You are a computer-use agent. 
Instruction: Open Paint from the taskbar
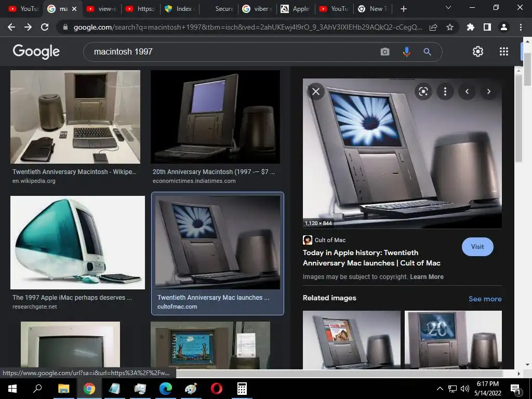(191, 389)
